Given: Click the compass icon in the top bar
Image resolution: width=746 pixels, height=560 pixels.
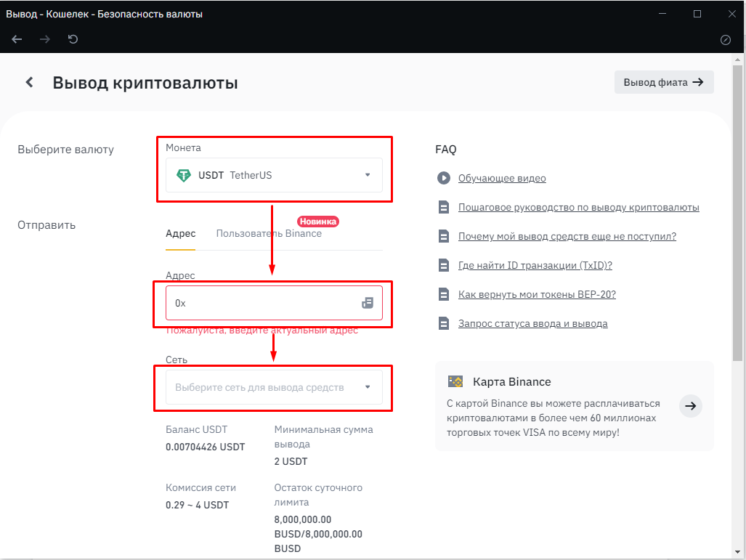Looking at the screenshot, I should [726, 40].
